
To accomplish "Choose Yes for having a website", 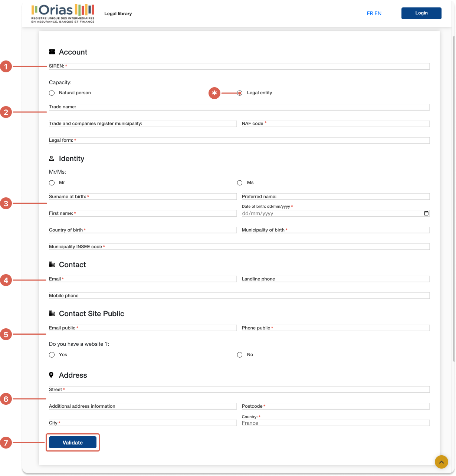I will click(52, 355).
